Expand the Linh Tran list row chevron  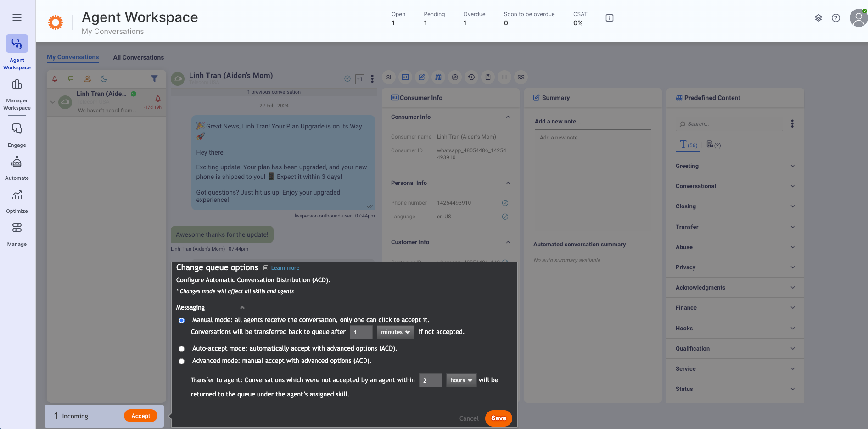[53, 102]
